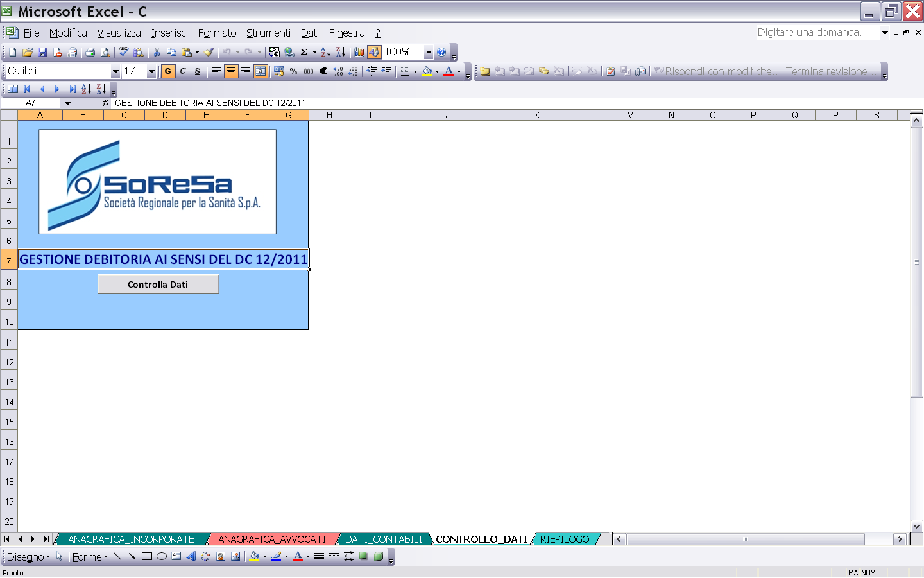Toggle align right
The width and height of the screenshot is (924, 578).
click(x=246, y=71)
